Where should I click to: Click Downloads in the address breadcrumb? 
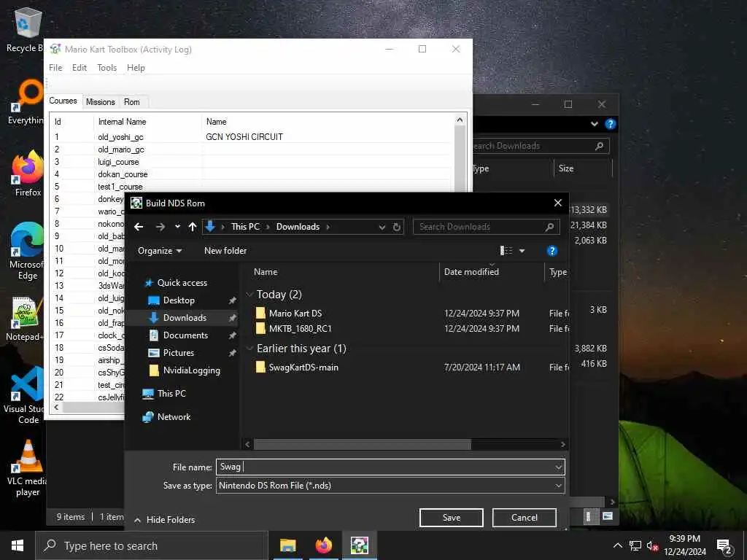298,227
